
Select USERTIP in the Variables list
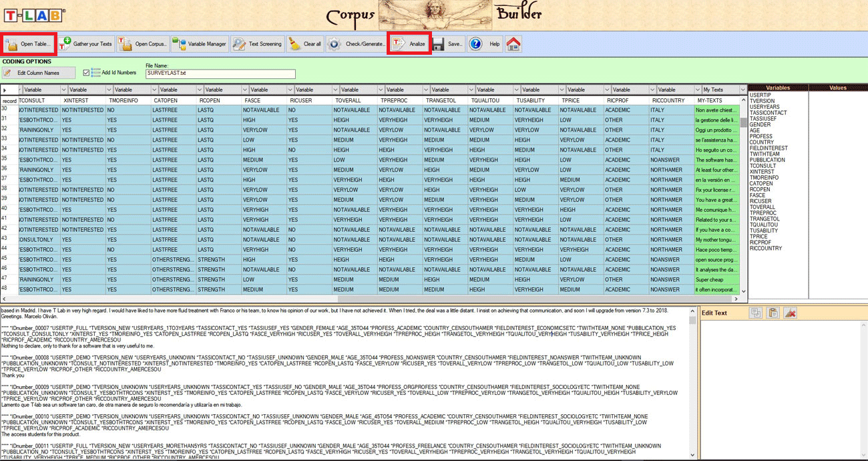coord(761,95)
